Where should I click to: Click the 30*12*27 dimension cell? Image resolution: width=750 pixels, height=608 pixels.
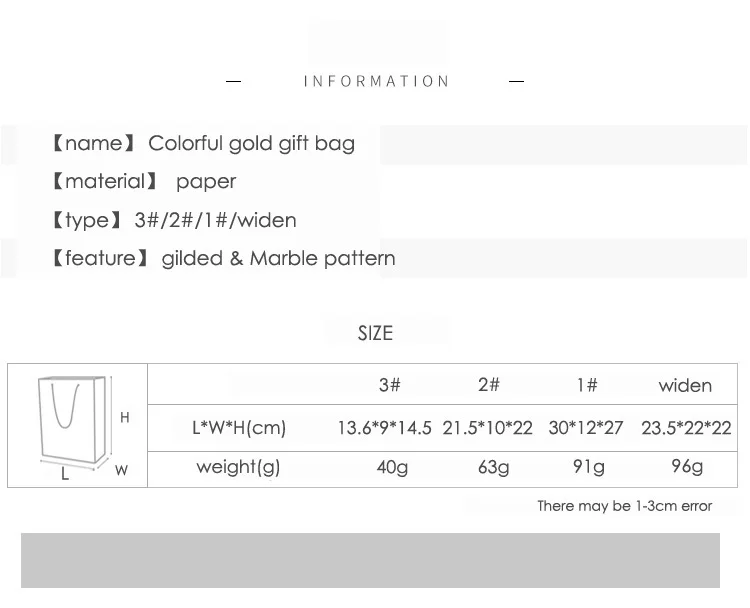click(x=586, y=428)
